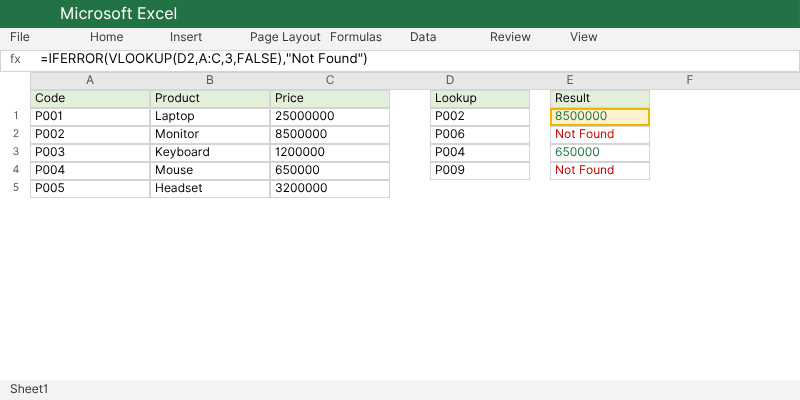Select column D header
800x400 pixels.
click(450, 80)
